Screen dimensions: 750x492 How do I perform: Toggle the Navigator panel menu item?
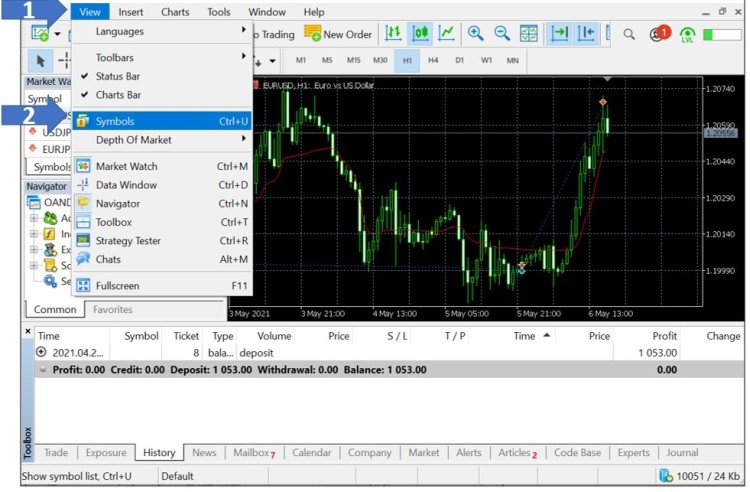click(x=120, y=203)
